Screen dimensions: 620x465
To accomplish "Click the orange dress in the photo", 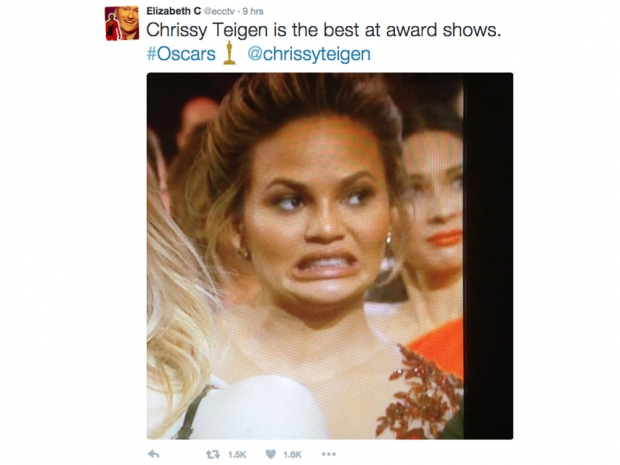I will [441, 346].
